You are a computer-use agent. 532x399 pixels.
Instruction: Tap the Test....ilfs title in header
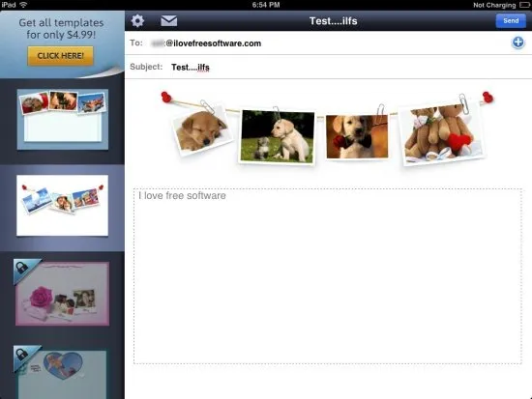(x=333, y=21)
